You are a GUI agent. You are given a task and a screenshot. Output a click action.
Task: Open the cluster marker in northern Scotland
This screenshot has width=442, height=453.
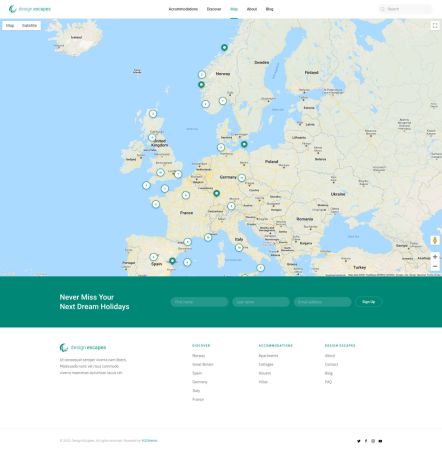point(153,114)
